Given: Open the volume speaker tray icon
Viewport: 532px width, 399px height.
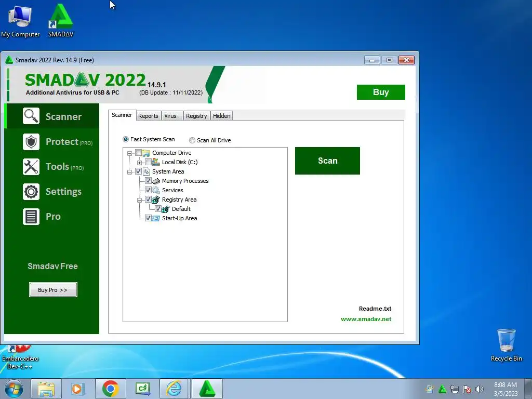Looking at the screenshot, I should 480,389.
